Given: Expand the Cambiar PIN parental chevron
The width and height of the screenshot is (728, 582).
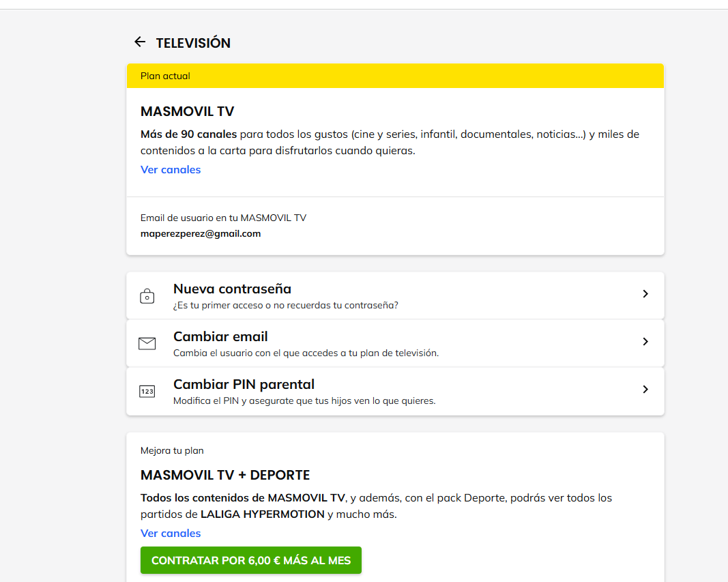Looking at the screenshot, I should (x=645, y=390).
